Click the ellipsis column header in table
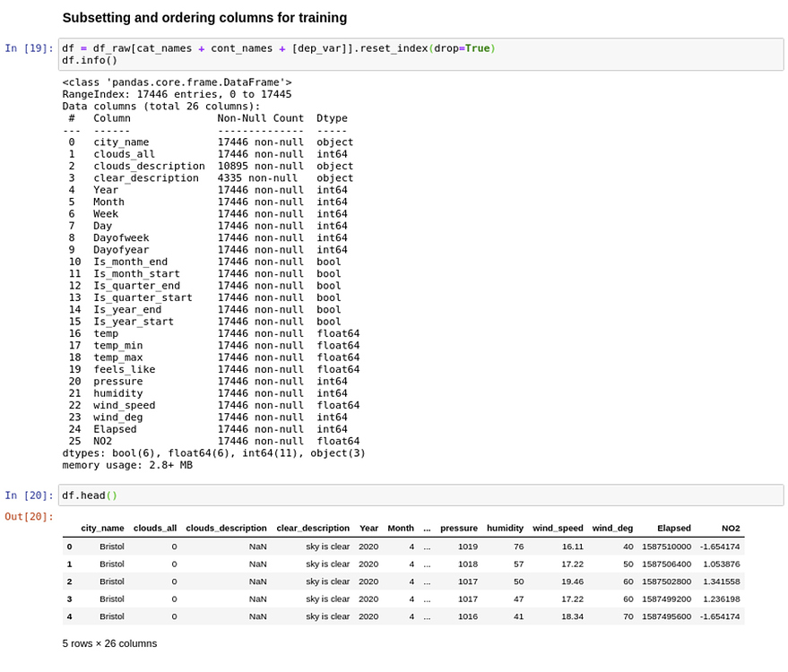The width and height of the screenshot is (788, 672). coord(427,529)
